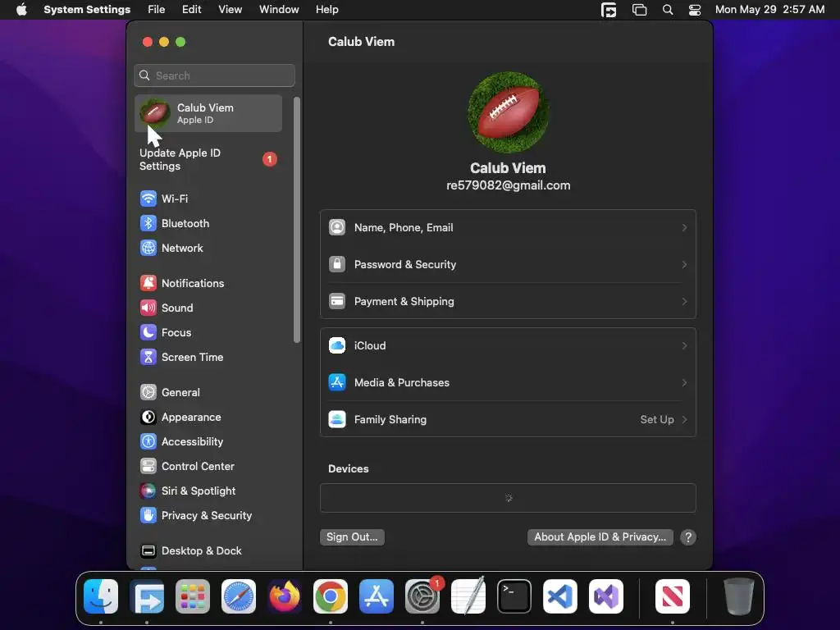Open Payment & Shipping row
This screenshot has height=630, width=840.
click(508, 302)
